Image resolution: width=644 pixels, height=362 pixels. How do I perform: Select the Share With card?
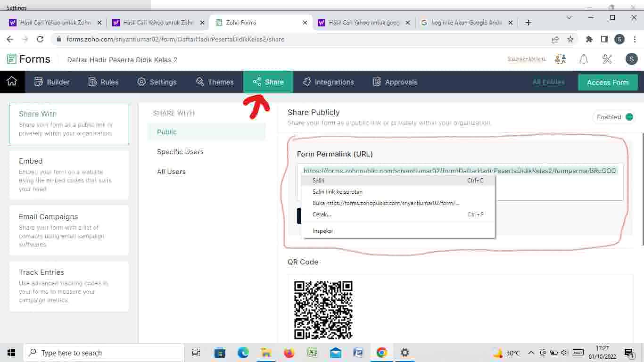point(69,123)
